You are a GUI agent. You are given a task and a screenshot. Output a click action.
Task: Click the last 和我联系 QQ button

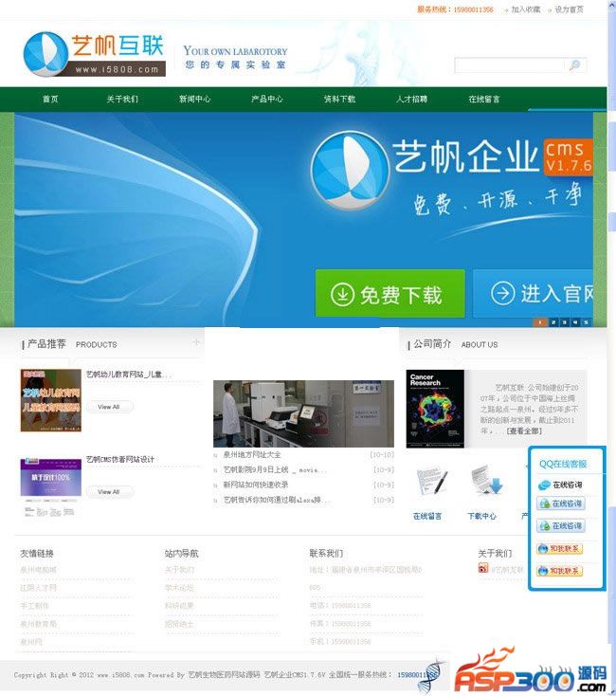click(x=560, y=571)
